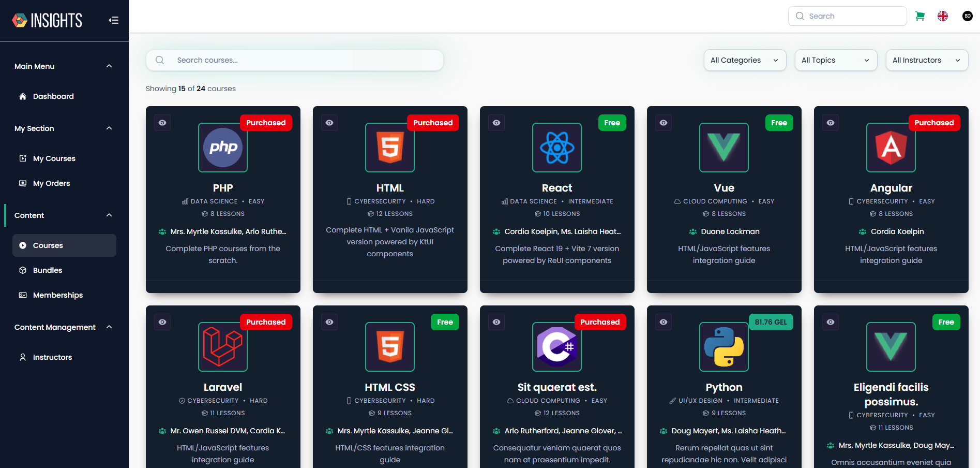Collapse the Content Management section
This screenshot has width=980, height=468.
[x=109, y=327]
